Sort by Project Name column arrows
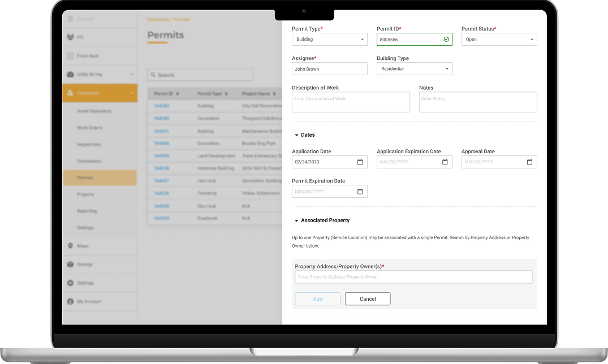 pyautogui.click(x=274, y=94)
